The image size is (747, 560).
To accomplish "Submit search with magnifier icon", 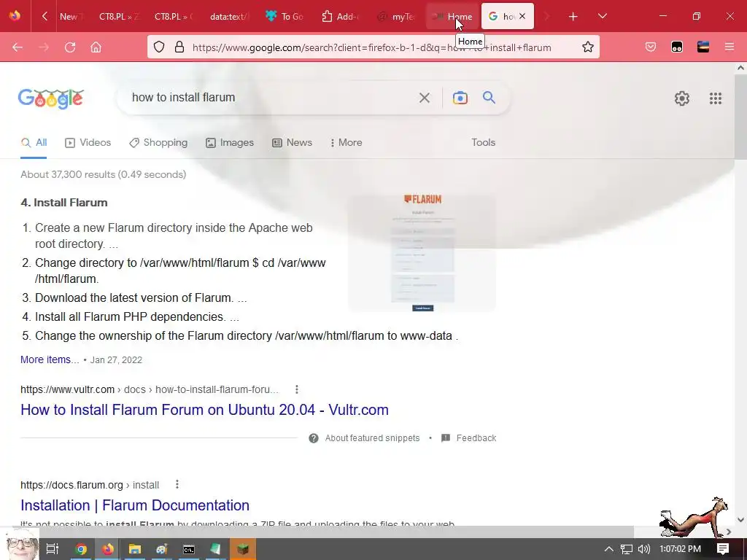I will point(489,98).
